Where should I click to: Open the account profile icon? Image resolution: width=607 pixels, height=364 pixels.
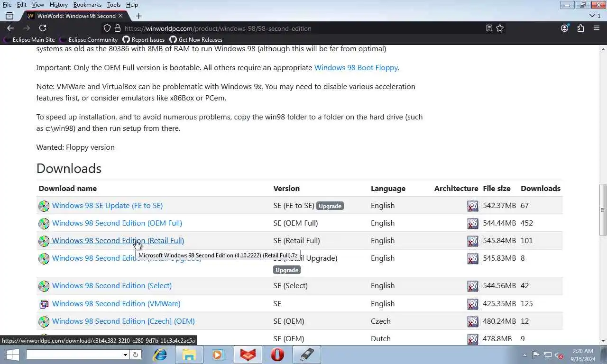coord(564,28)
